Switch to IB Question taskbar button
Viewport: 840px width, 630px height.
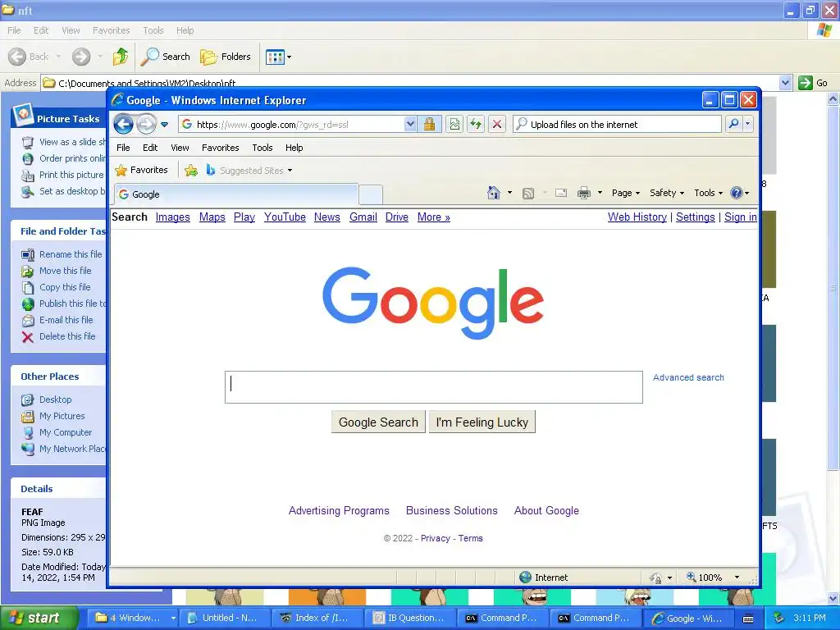coord(410,619)
